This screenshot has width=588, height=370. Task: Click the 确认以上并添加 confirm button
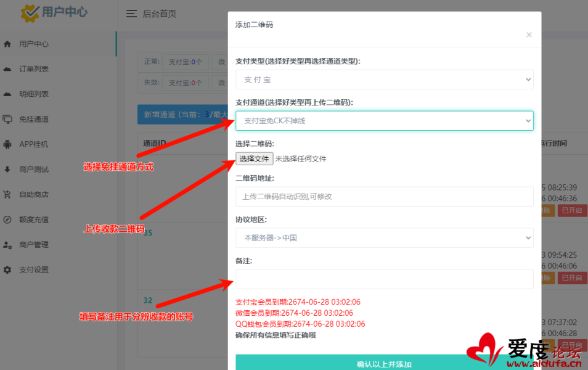pos(385,363)
